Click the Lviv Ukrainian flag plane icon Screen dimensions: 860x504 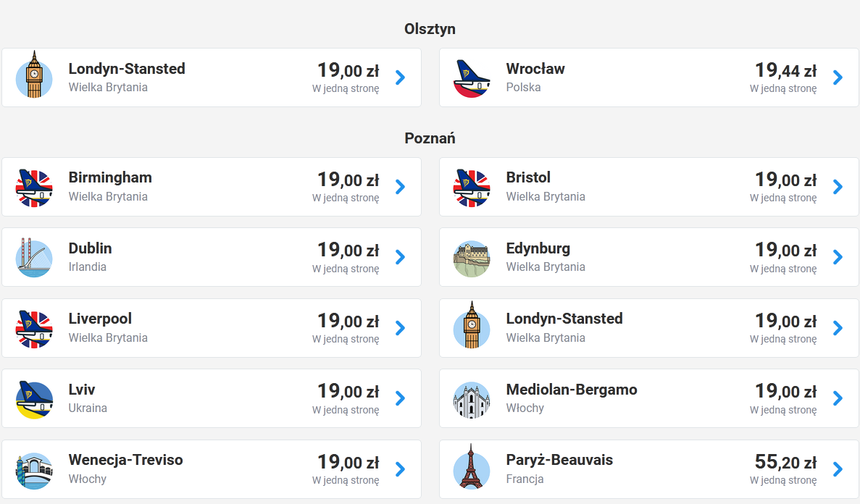tap(34, 399)
